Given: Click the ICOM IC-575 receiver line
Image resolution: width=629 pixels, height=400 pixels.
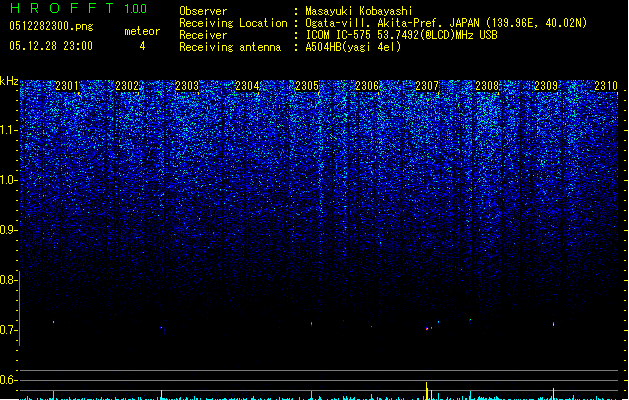Looking at the screenshot, I should click(x=402, y=35).
